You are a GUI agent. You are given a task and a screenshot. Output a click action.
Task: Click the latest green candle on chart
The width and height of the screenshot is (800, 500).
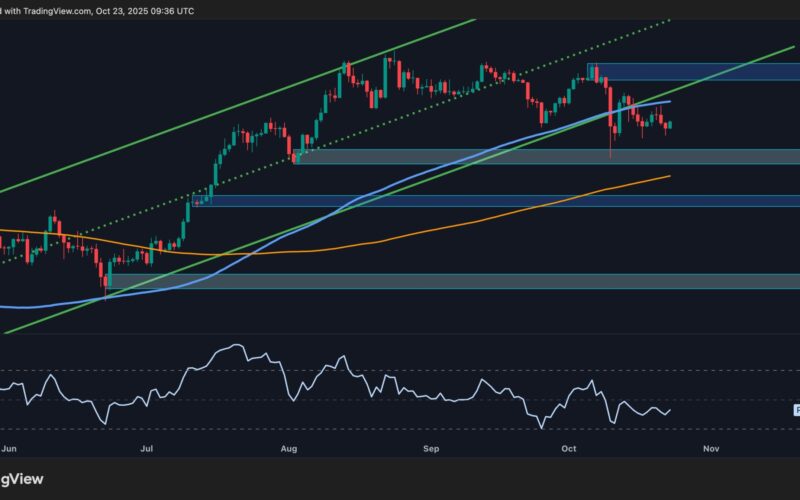670,125
